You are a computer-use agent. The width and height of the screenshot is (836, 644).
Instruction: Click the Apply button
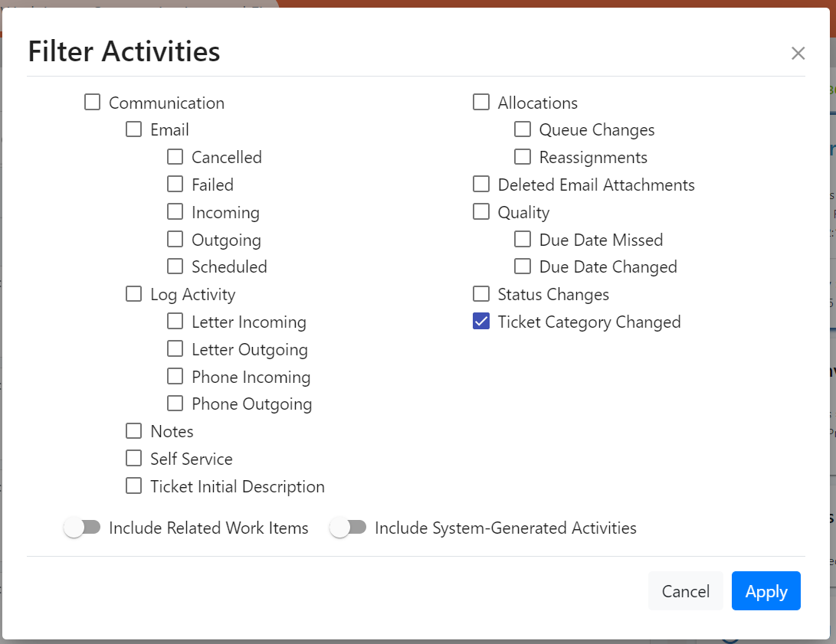[x=766, y=591]
